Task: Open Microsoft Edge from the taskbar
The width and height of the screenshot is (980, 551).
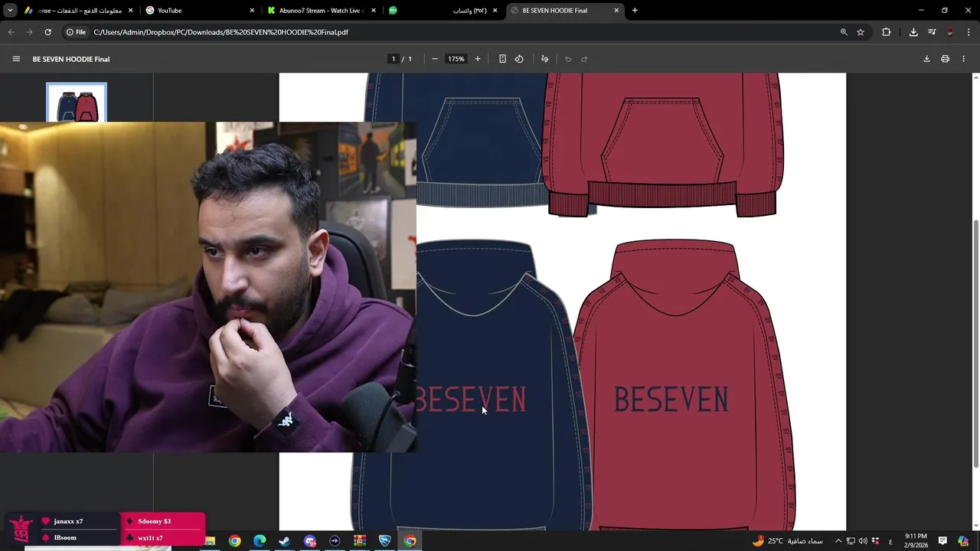Action: point(260,541)
